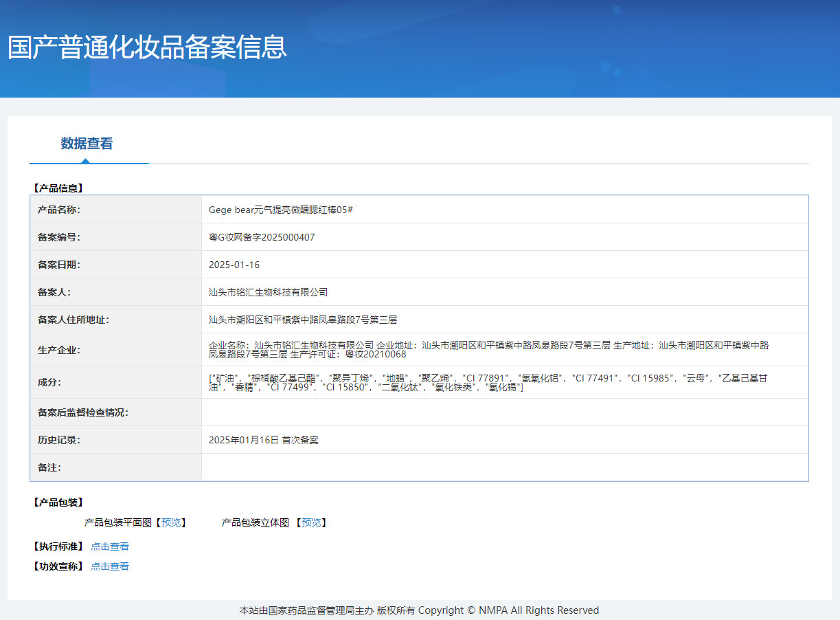Click the 产品名称 row label
The image size is (840, 620).
59,210
